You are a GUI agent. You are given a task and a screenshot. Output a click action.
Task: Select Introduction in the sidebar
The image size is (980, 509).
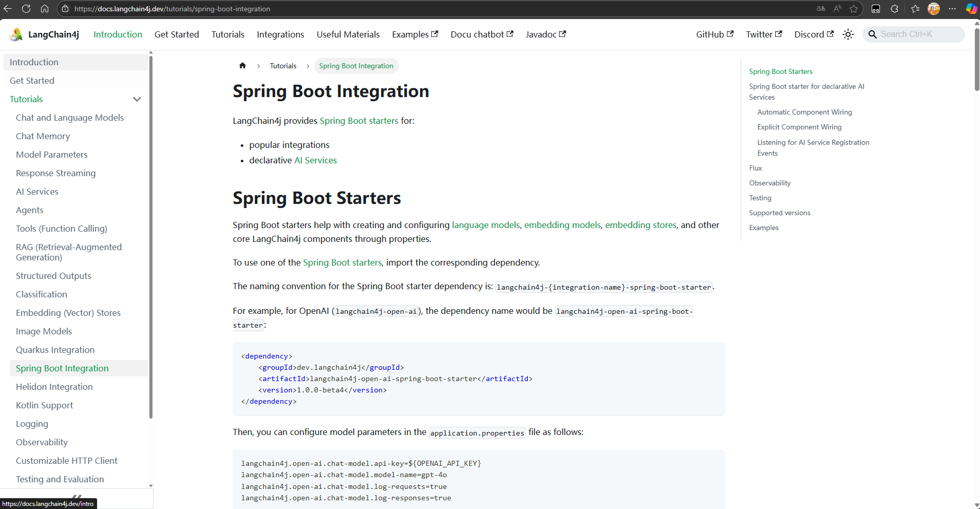click(76, 62)
